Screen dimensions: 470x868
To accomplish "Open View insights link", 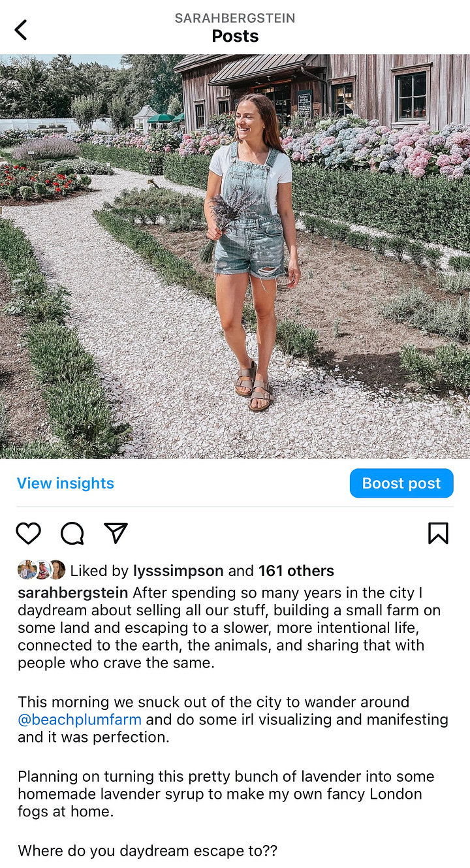I will [65, 483].
